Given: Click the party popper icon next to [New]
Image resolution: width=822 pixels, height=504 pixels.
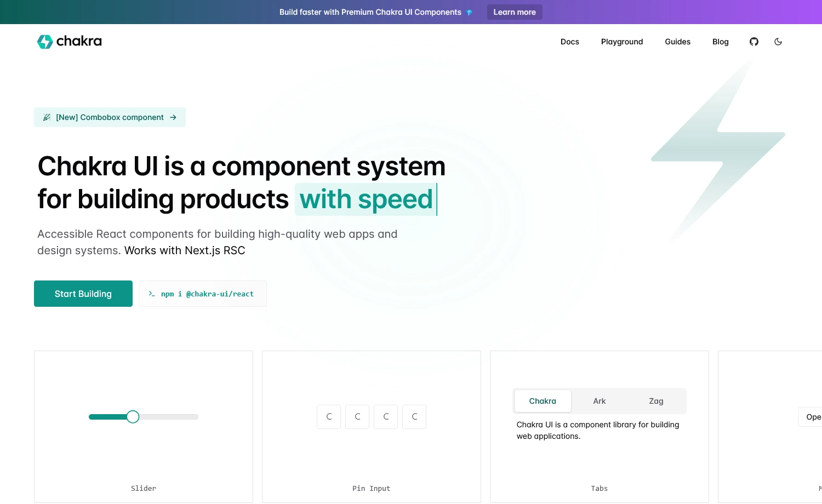Looking at the screenshot, I should coord(47,117).
